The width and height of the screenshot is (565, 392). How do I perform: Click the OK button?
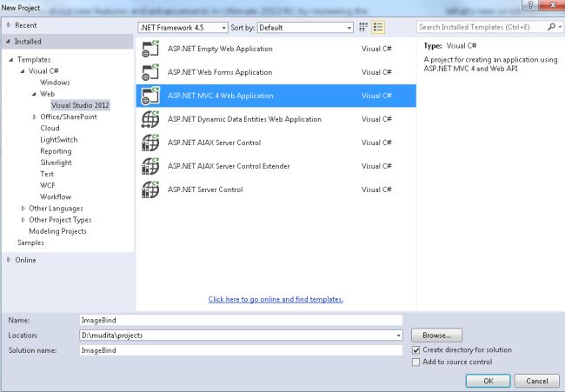click(x=489, y=381)
